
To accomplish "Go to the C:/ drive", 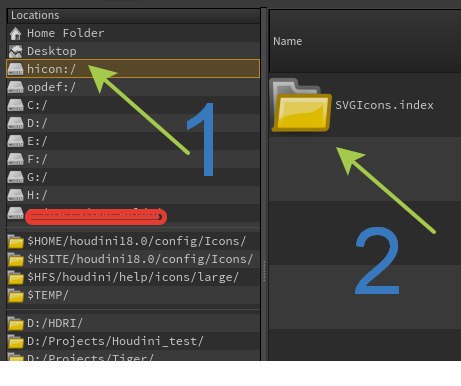I will (133, 105).
